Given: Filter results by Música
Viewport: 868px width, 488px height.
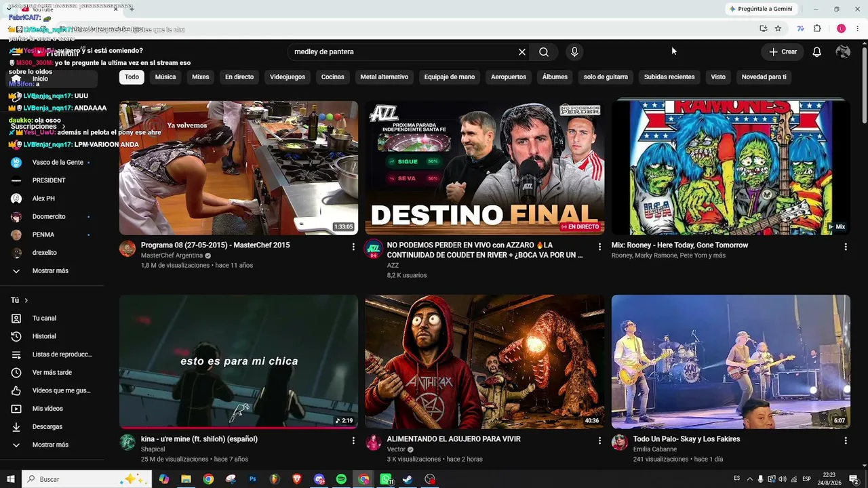Looking at the screenshot, I should point(165,77).
